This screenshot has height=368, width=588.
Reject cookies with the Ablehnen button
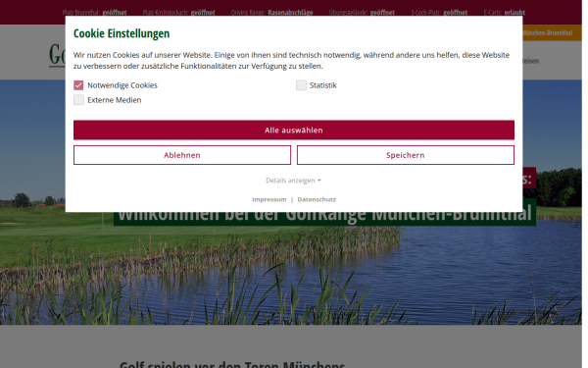182,155
